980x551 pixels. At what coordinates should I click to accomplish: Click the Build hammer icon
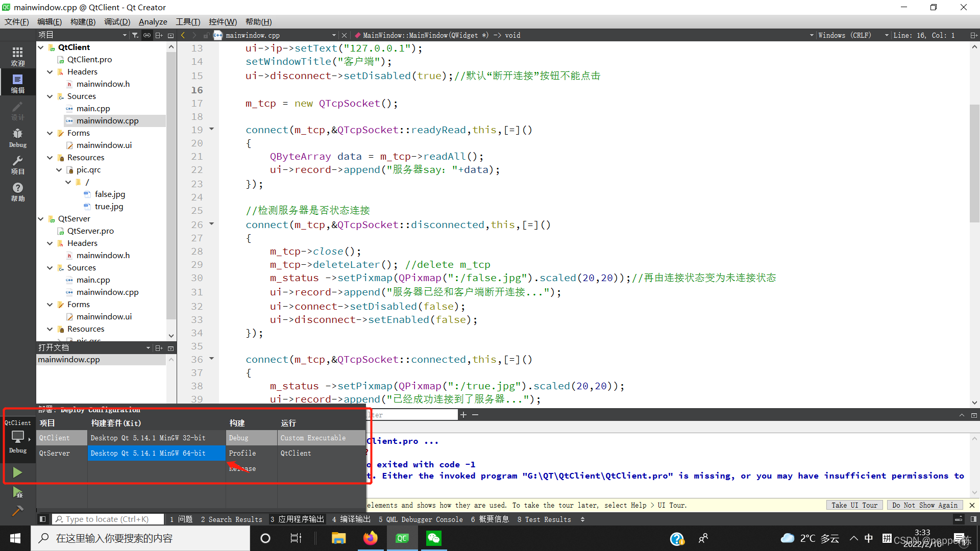[x=17, y=511]
